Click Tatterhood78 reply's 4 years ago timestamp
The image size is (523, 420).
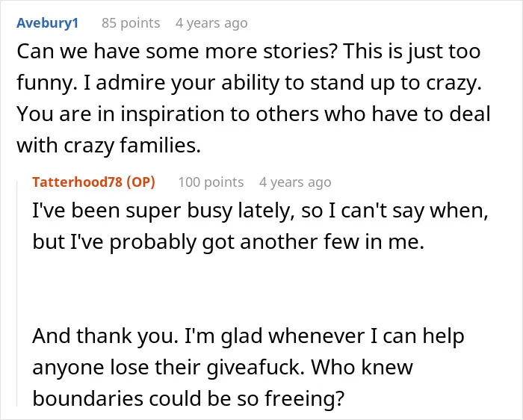coord(295,182)
